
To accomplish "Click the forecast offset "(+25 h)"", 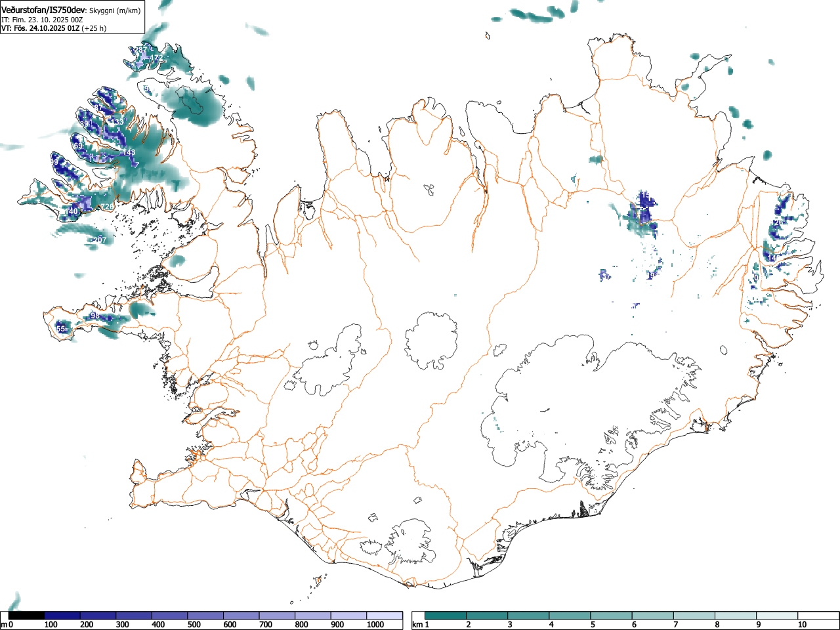I will tap(94, 28).
